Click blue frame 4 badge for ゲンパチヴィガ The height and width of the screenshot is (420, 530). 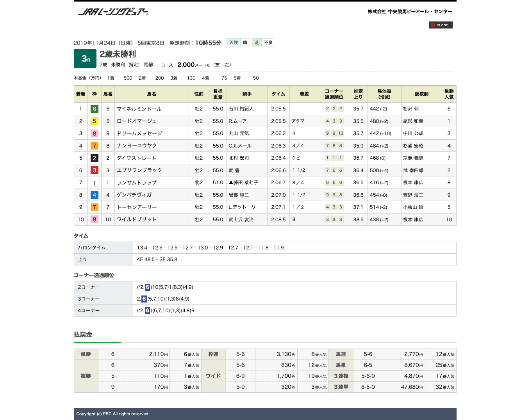tap(95, 195)
